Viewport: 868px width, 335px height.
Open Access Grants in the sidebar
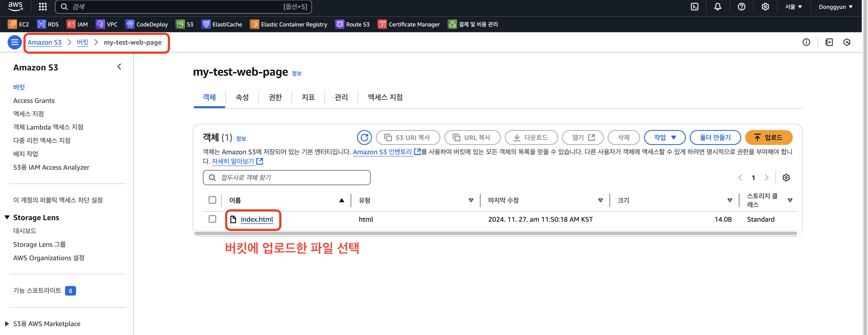[x=34, y=100]
